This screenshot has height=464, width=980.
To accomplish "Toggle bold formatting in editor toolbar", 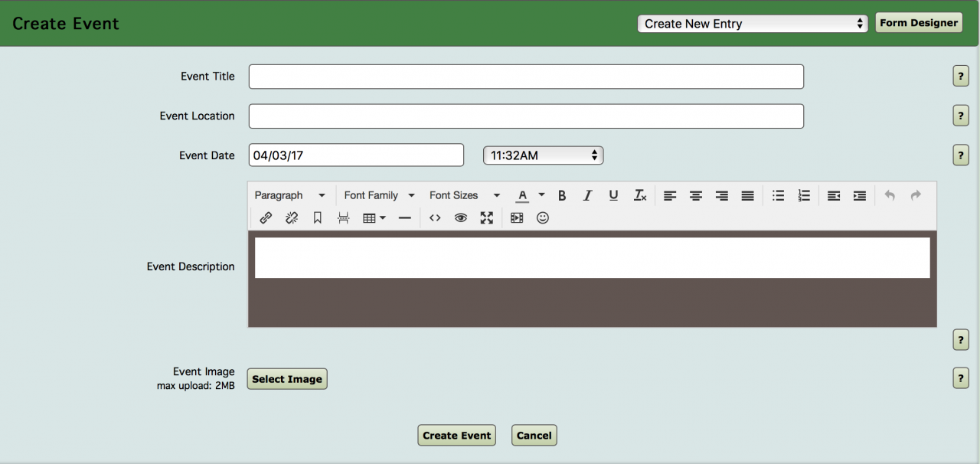I will 562,195.
